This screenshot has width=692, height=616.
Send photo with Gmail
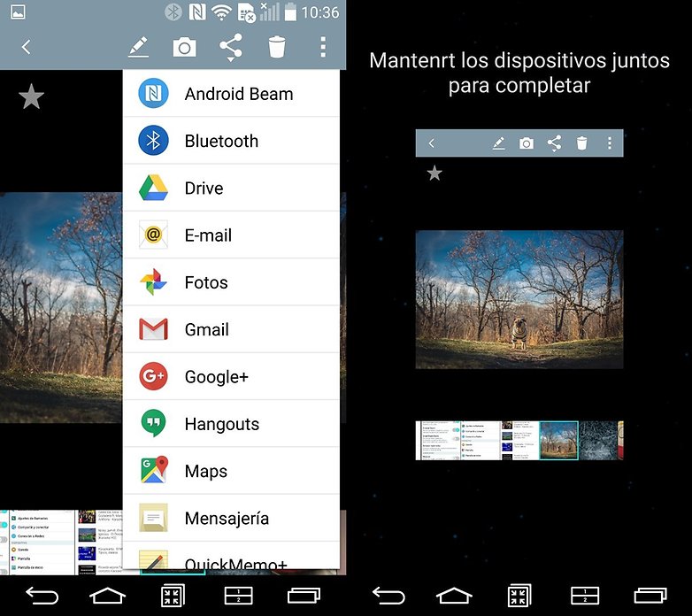(231, 329)
